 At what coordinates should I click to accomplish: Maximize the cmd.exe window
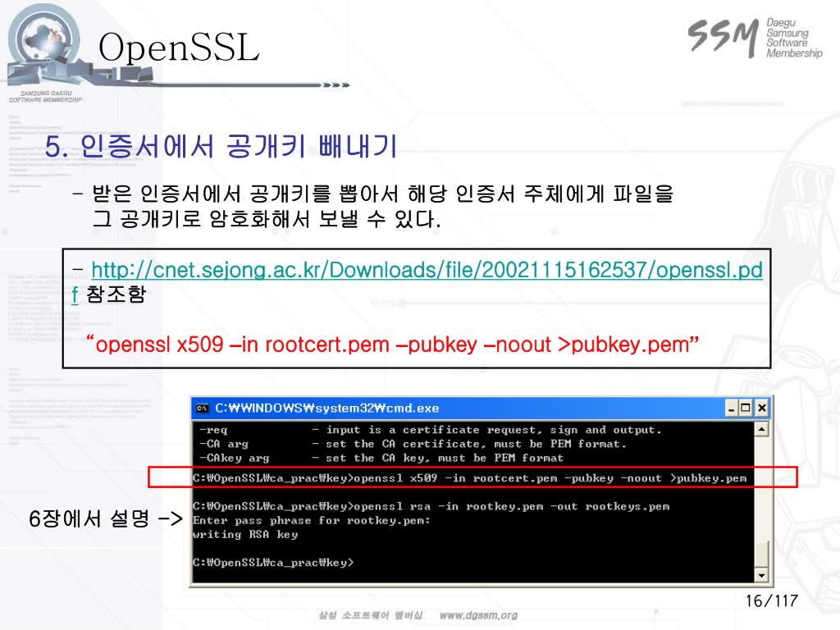[745, 409]
